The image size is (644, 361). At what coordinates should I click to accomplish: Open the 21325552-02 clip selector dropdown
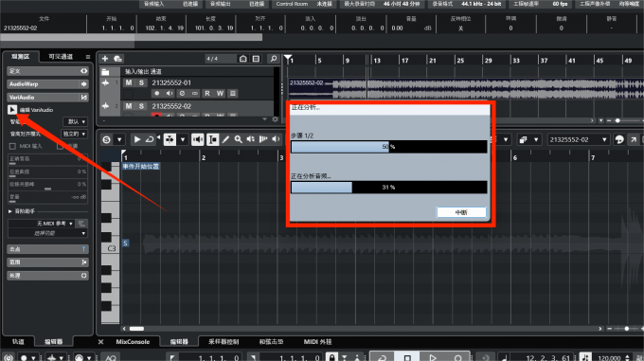pyautogui.click(x=578, y=139)
